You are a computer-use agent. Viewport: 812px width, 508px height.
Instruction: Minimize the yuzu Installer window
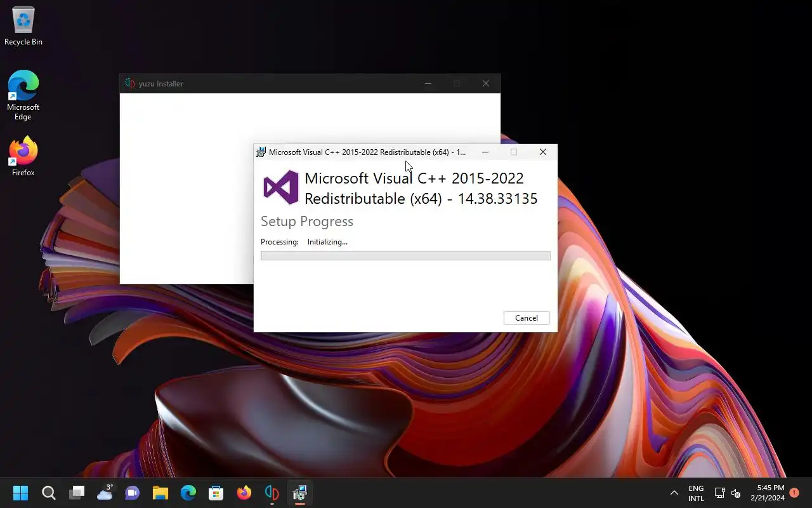click(x=428, y=83)
